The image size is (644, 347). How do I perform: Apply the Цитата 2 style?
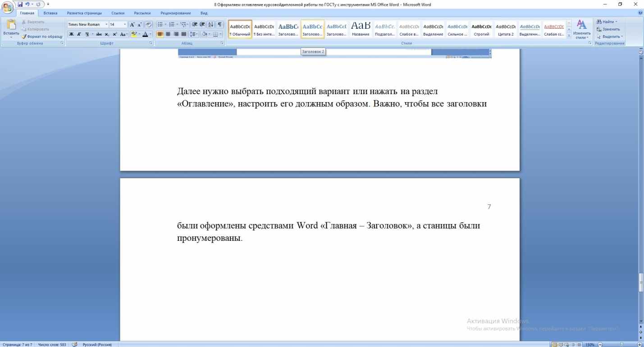coord(506,30)
